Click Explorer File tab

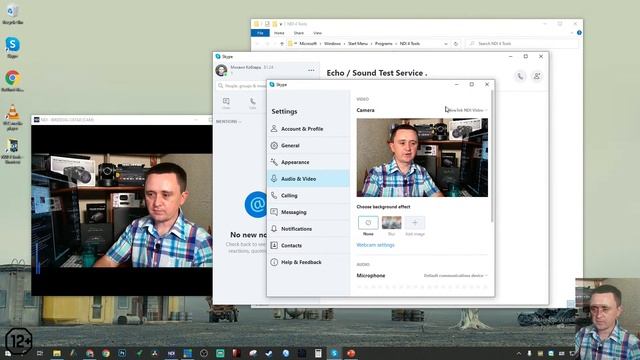pos(260,33)
